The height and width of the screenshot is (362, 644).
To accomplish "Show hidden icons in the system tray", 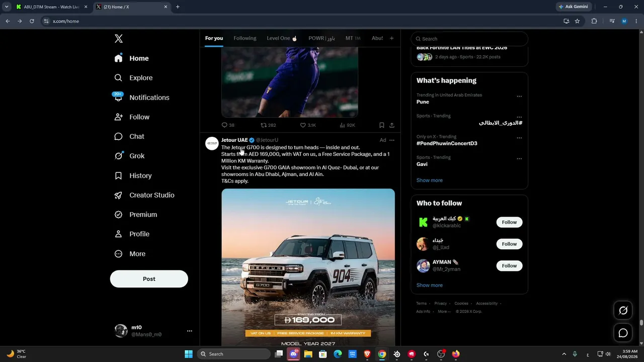I will click(563, 354).
